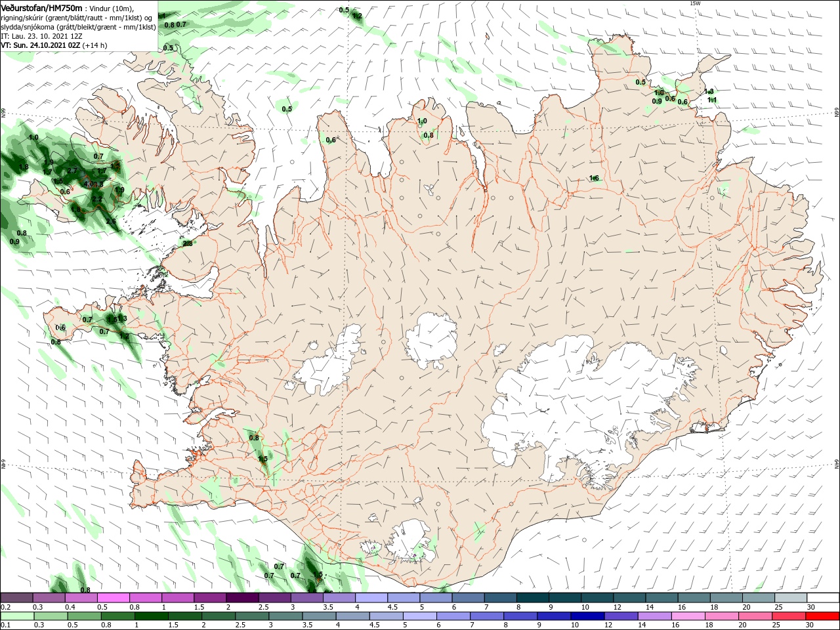Screen dimensions: 840x630
Task: Click the 2.6 precipitation value label
Action: (x=111, y=221)
